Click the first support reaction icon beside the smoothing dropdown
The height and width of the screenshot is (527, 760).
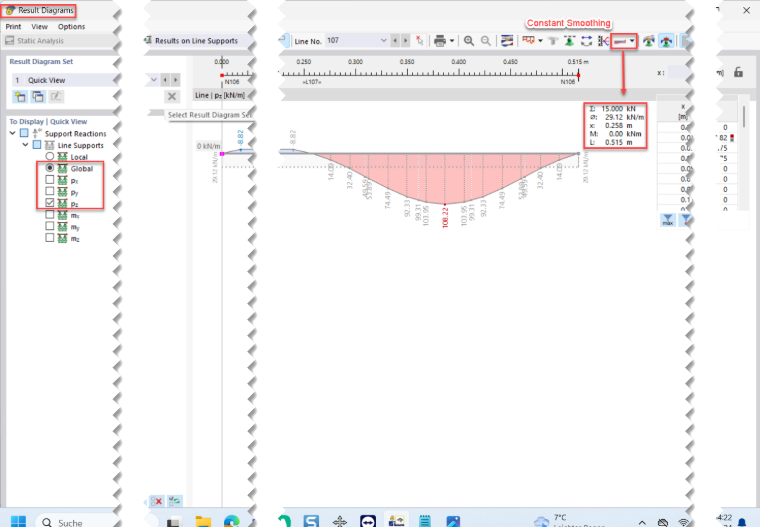pyautogui.click(x=649, y=41)
